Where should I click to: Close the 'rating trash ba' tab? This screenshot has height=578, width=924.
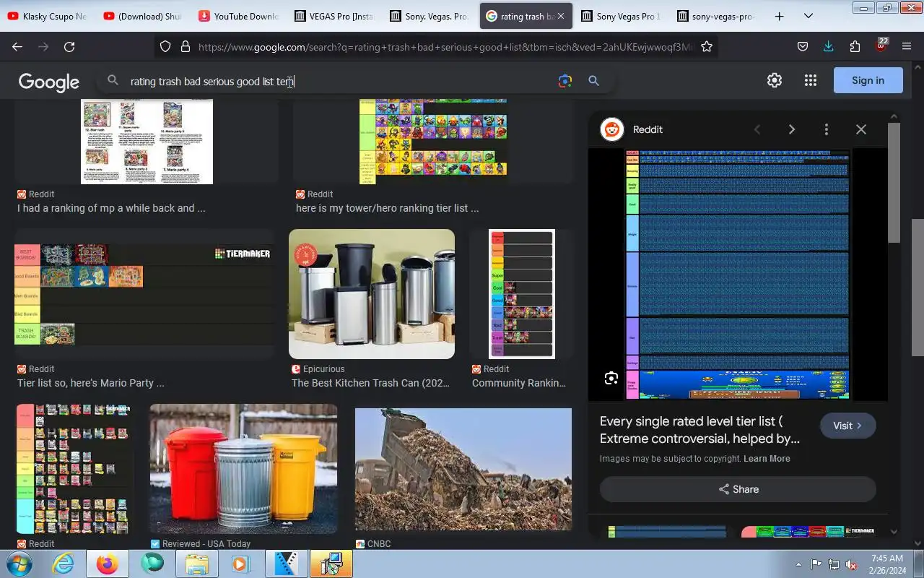click(560, 16)
